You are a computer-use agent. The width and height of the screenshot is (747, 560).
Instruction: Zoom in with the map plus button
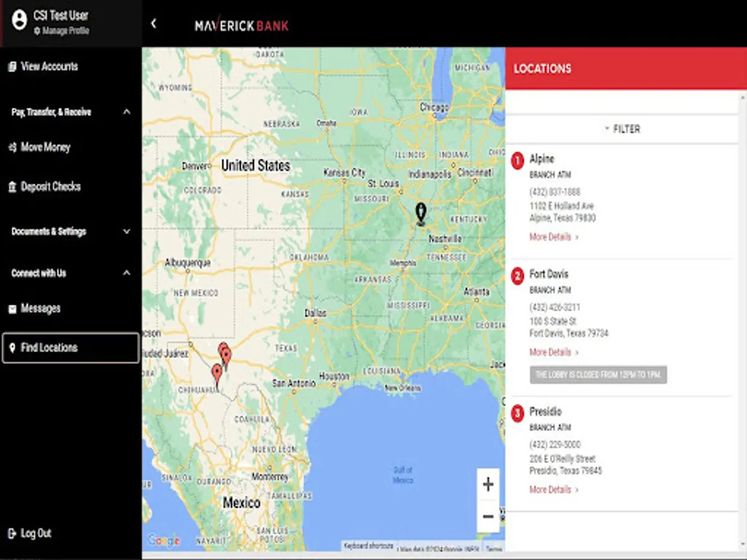point(487,483)
